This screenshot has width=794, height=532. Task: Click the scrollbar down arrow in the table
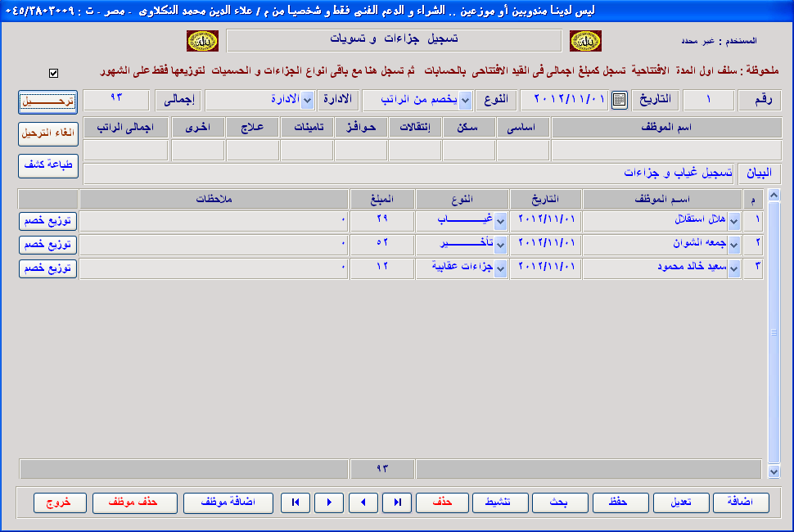(774, 471)
